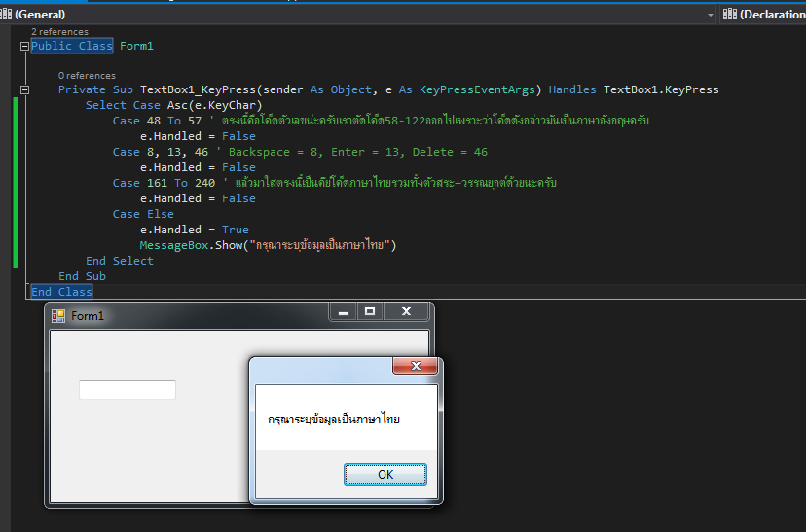Image resolution: width=806 pixels, height=532 pixels.
Task: Click the 'End Class' line
Action: (61, 292)
